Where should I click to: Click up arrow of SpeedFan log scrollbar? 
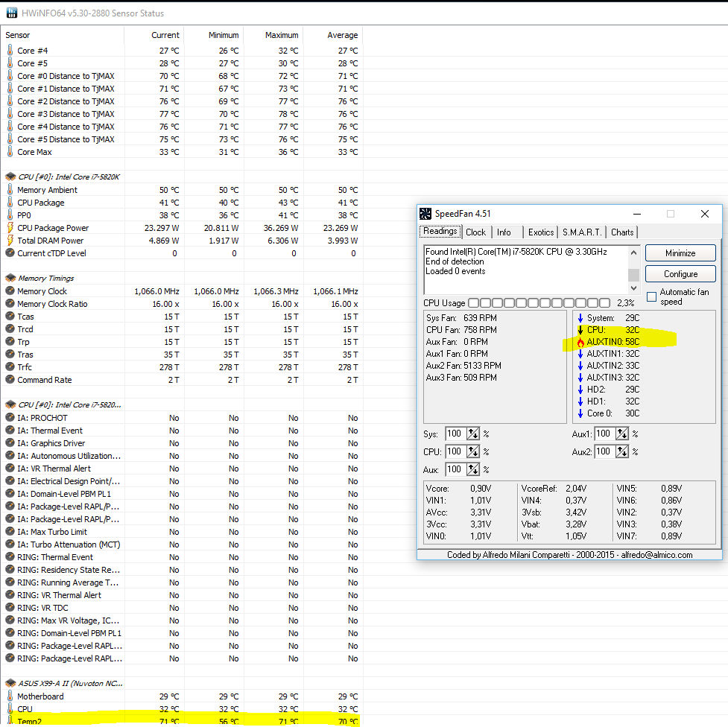pyautogui.click(x=634, y=253)
